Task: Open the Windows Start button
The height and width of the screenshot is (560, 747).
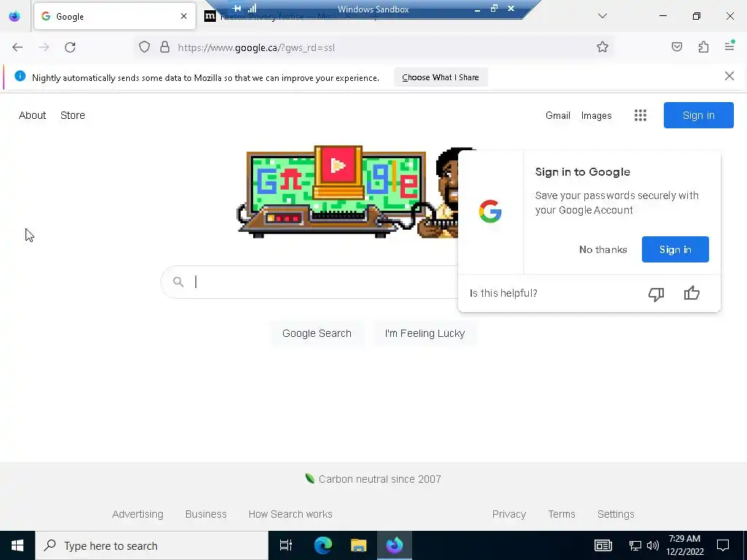Action: pyautogui.click(x=18, y=545)
